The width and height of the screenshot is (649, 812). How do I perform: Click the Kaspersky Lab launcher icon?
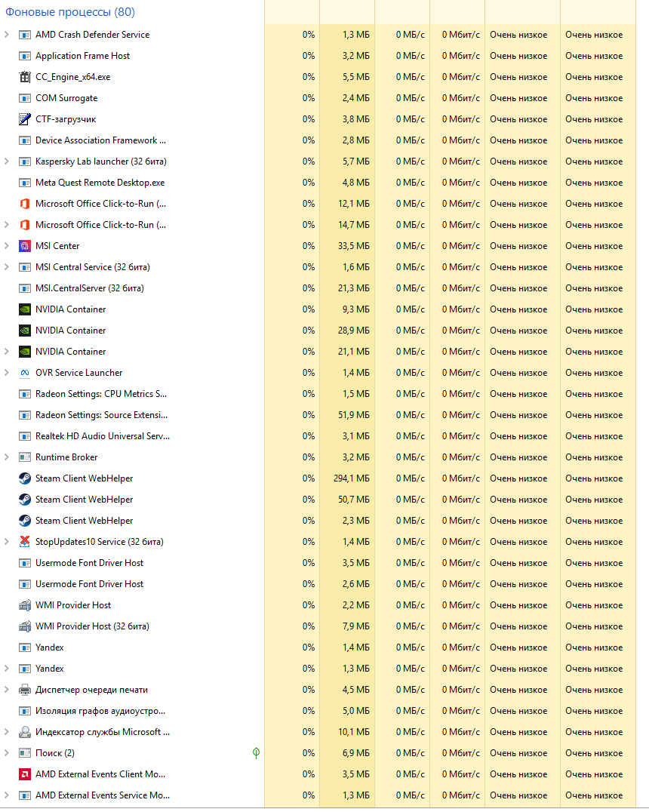click(24, 161)
